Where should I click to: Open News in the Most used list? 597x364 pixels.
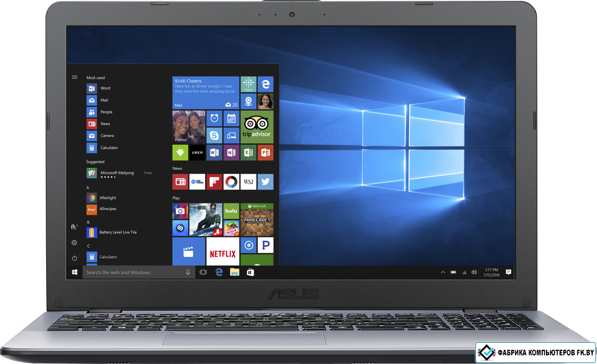pos(99,124)
